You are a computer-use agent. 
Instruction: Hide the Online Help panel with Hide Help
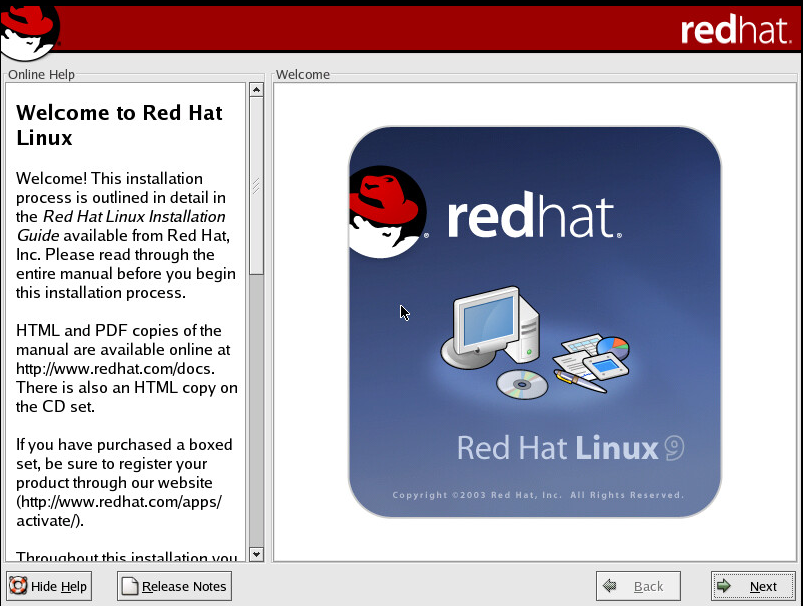50,587
